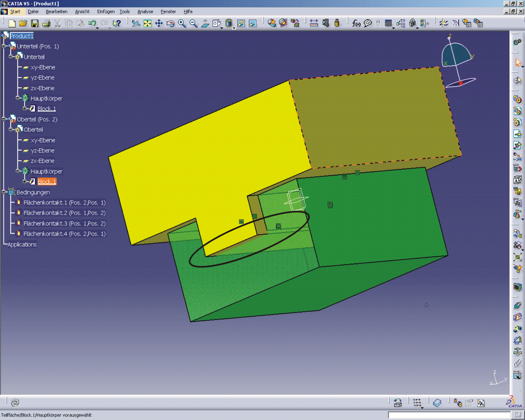Select the Offset Constraint tool
The height and width of the screenshot is (420, 525).
tap(518, 328)
